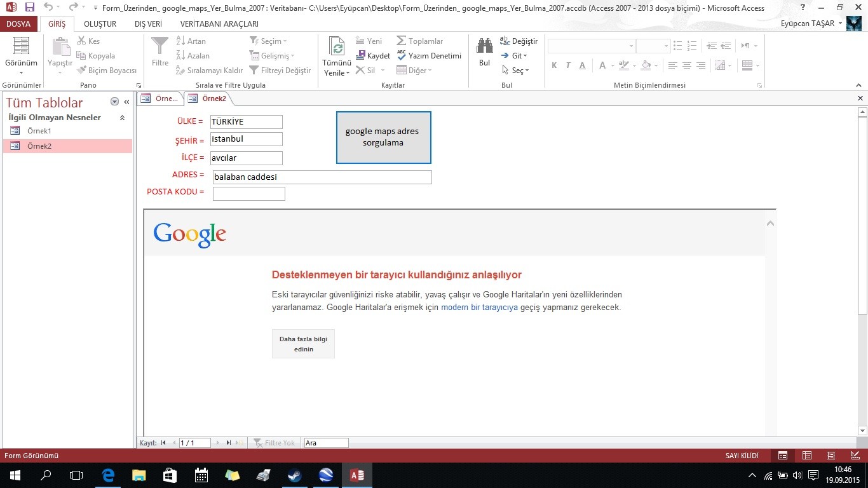Click into the ADRES text field
868x488 pixels.
tap(322, 177)
